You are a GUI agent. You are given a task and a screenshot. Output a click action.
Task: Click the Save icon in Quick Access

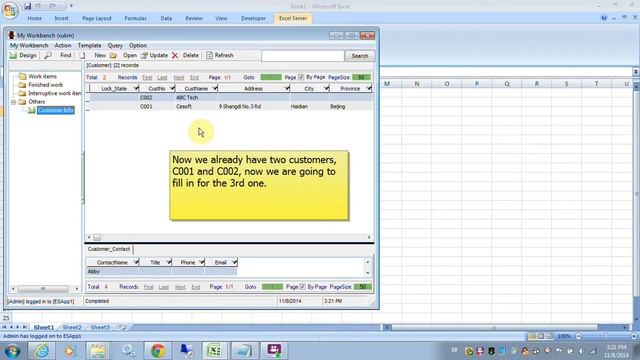(27, 6)
